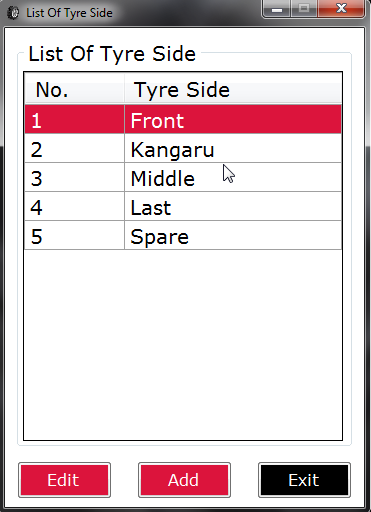
Task: Click the empty area below Spare row
Action: tap(183, 345)
